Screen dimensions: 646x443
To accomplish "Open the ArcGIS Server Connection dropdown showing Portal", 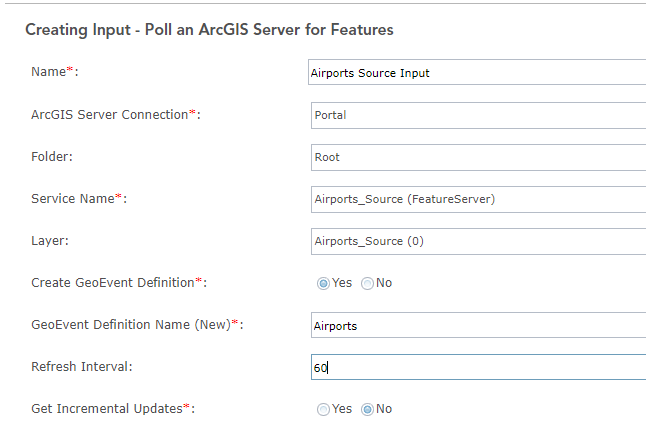I will tap(477, 115).
